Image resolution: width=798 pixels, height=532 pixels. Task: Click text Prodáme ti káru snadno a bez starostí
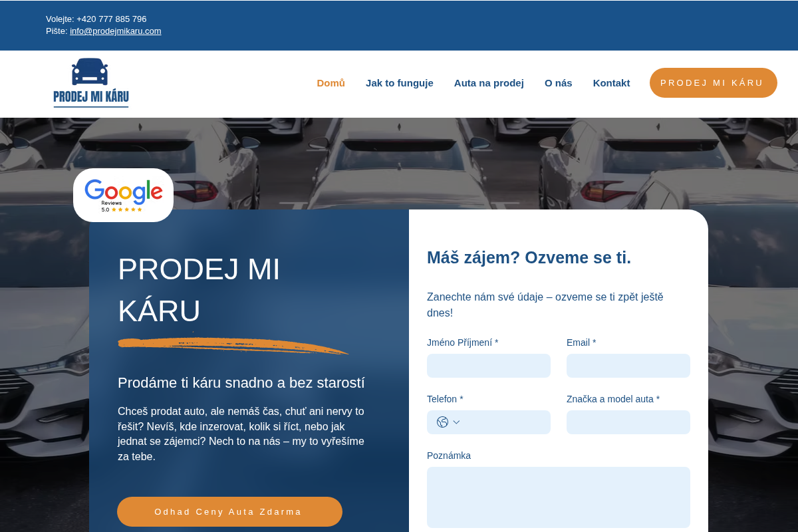(x=241, y=383)
